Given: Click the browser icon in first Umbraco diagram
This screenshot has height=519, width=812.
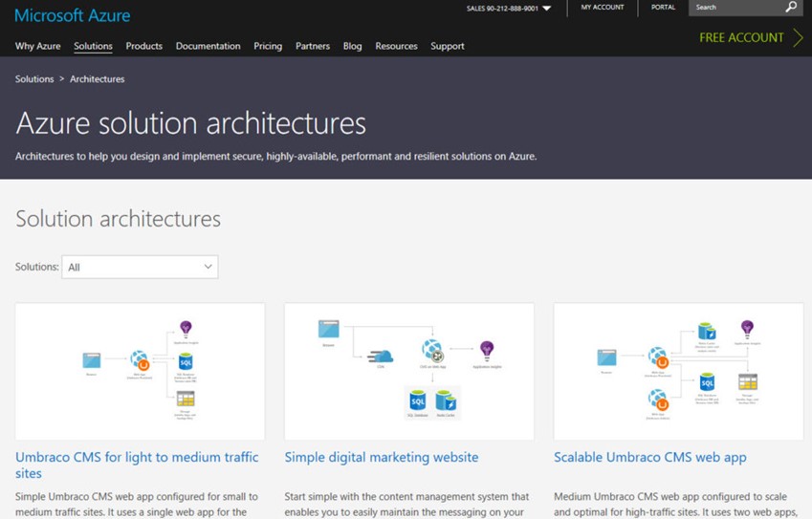Looking at the screenshot, I should point(92,360).
